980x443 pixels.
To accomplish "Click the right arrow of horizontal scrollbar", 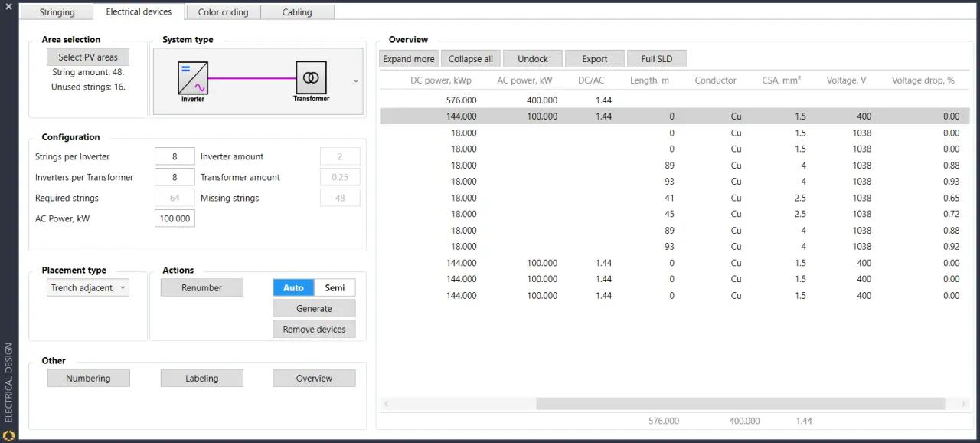I will pyautogui.click(x=962, y=403).
